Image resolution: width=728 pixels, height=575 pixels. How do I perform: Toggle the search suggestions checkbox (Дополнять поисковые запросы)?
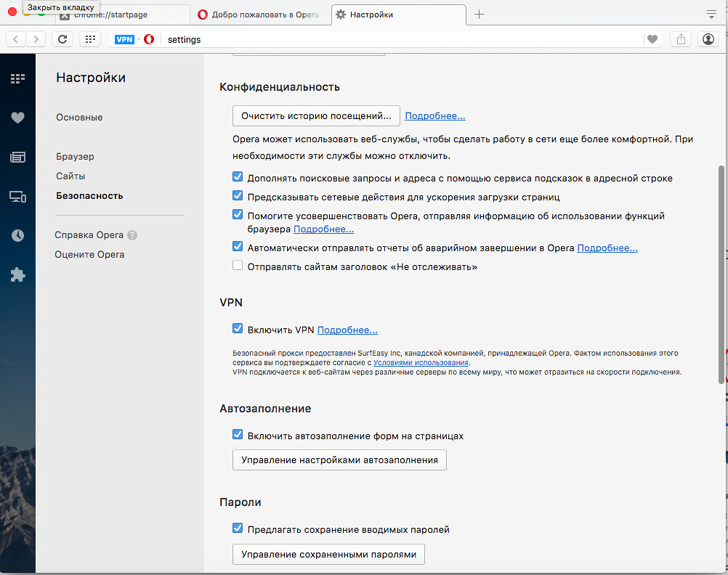click(x=238, y=177)
